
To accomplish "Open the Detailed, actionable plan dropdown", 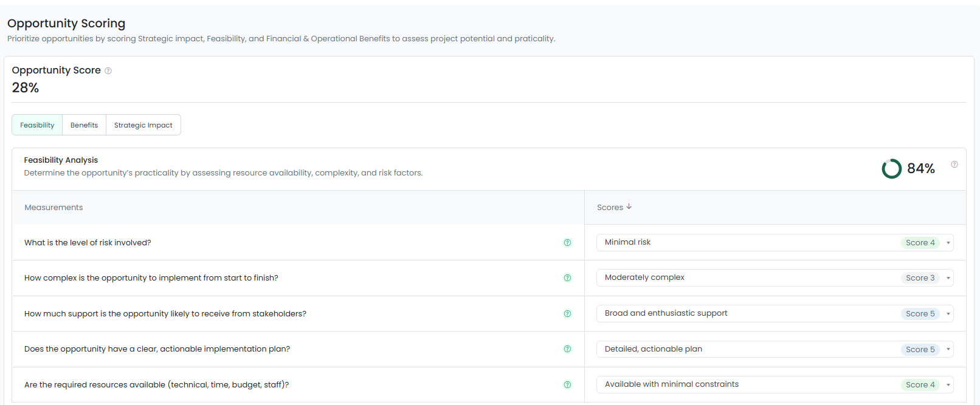I will coord(948,349).
